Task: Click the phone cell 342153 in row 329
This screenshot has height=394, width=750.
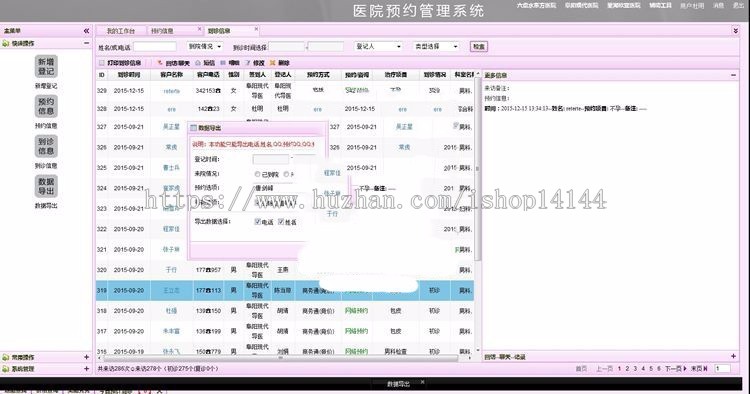Action: pyautogui.click(x=208, y=91)
